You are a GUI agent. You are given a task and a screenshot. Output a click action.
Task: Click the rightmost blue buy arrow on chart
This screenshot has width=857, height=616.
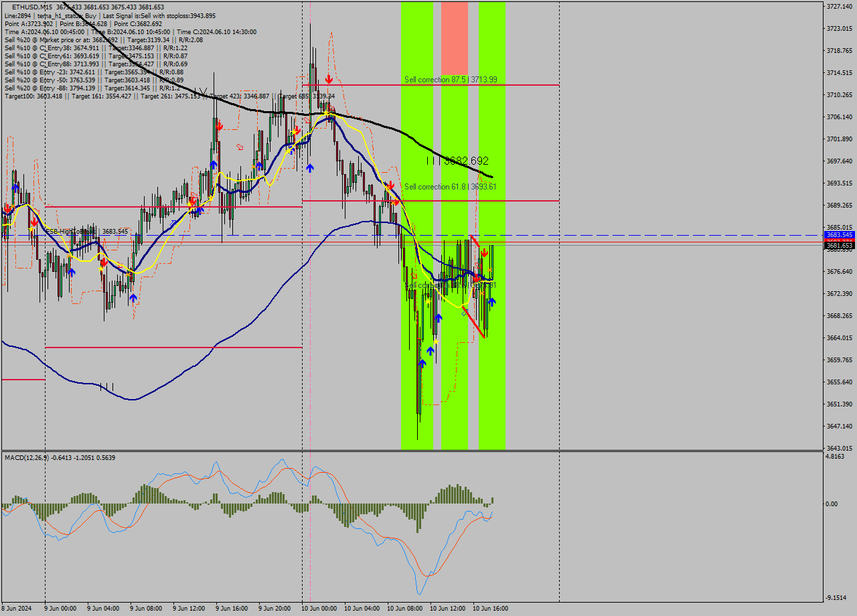click(x=492, y=302)
